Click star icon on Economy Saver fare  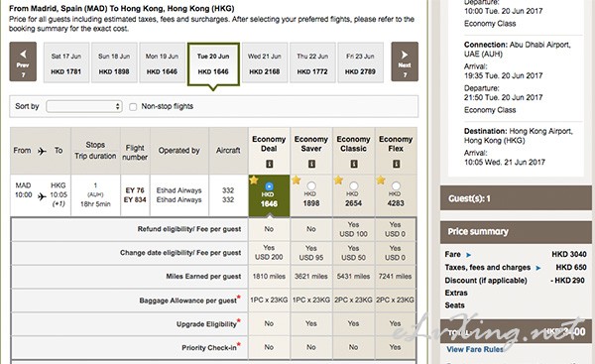296,181
